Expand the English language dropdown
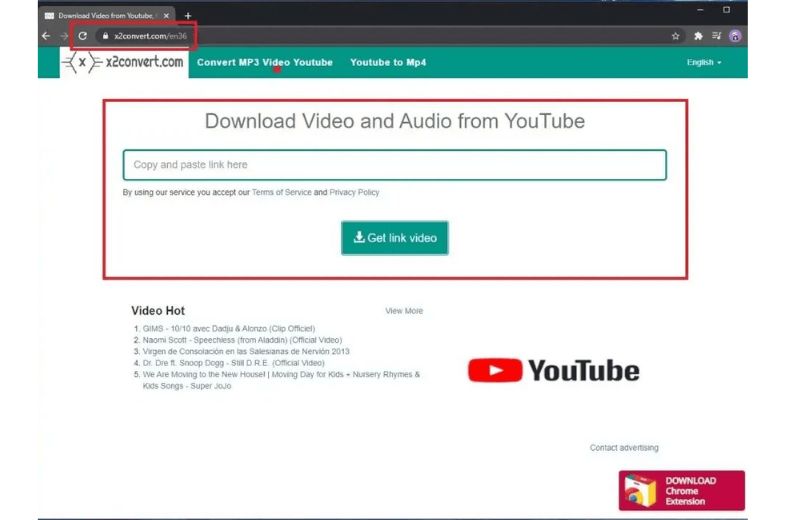The width and height of the screenshot is (800, 520). click(x=703, y=62)
